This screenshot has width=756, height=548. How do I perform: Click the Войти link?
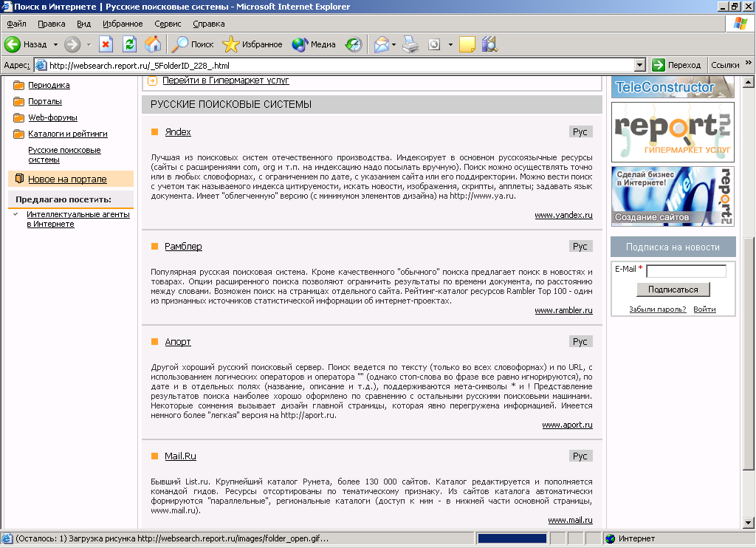pos(704,309)
